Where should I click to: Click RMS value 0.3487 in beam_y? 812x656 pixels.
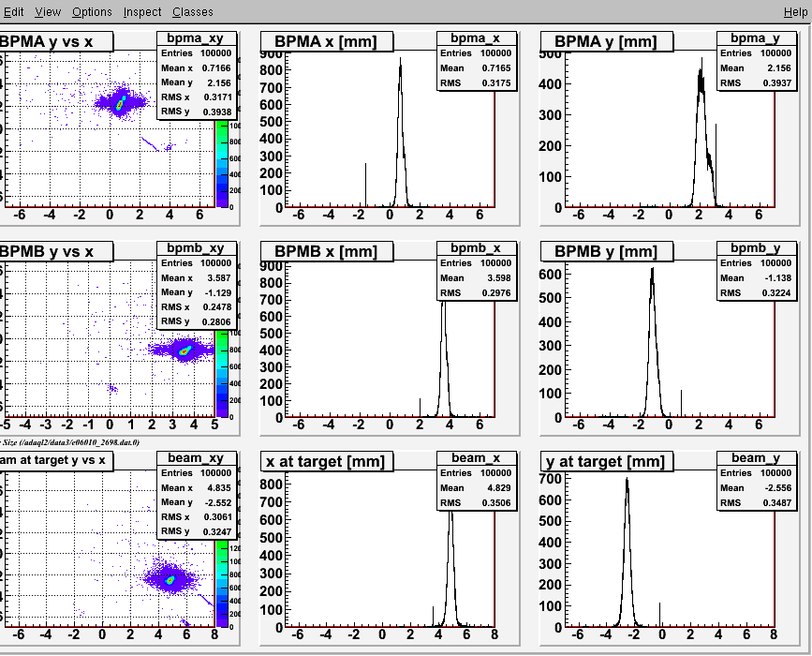(x=776, y=502)
